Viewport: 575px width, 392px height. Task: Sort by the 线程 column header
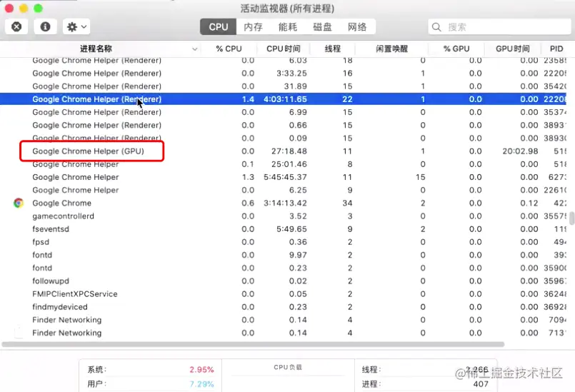(333, 49)
